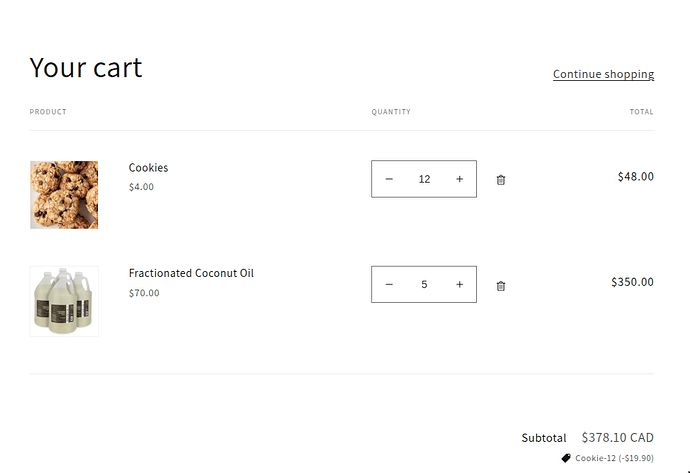This screenshot has width=690, height=473.
Task: Click the $350.00 coconut oil line total
Action: click(x=632, y=282)
